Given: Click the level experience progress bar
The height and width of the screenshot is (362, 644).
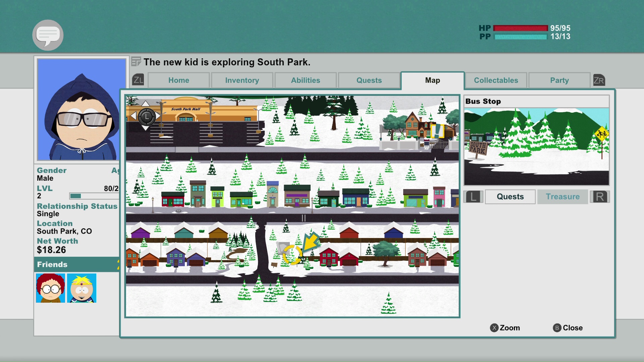Looking at the screenshot, I should [x=94, y=196].
